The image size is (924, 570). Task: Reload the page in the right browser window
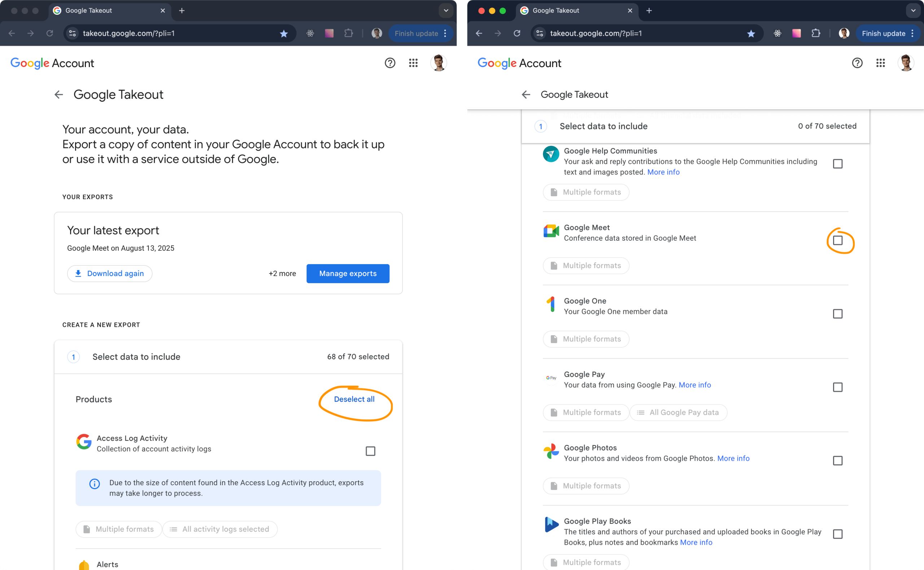pos(517,34)
